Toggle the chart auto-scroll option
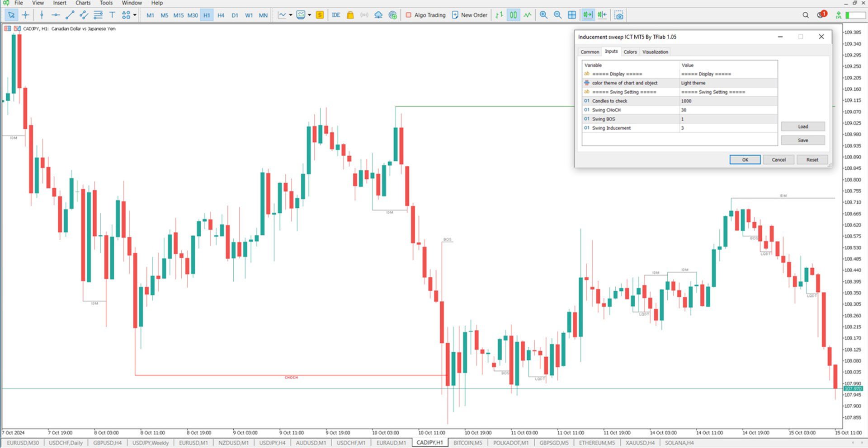Viewport: 868px width, 448px height. tap(587, 15)
